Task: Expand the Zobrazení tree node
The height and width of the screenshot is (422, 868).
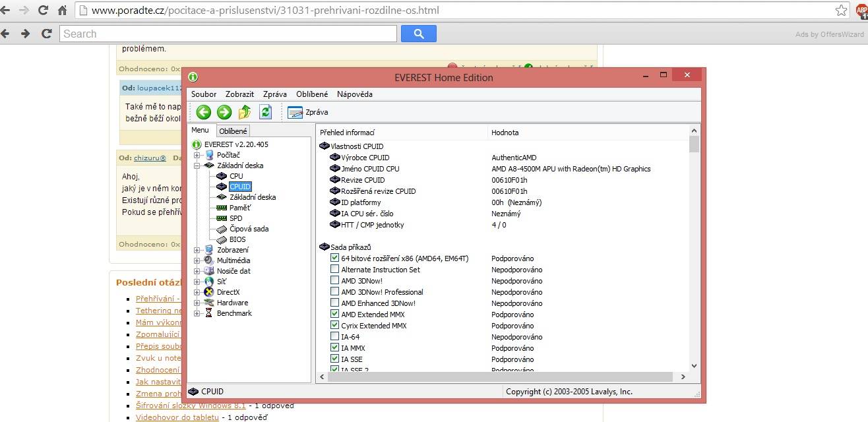Action: (x=197, y=250)
